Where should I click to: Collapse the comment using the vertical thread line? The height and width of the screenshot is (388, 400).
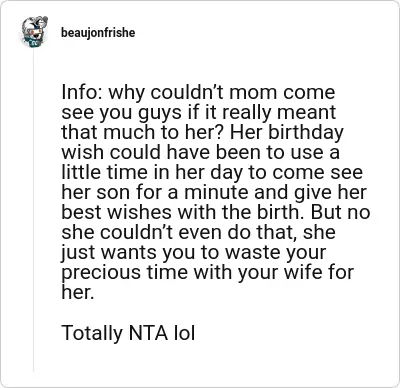33,211
